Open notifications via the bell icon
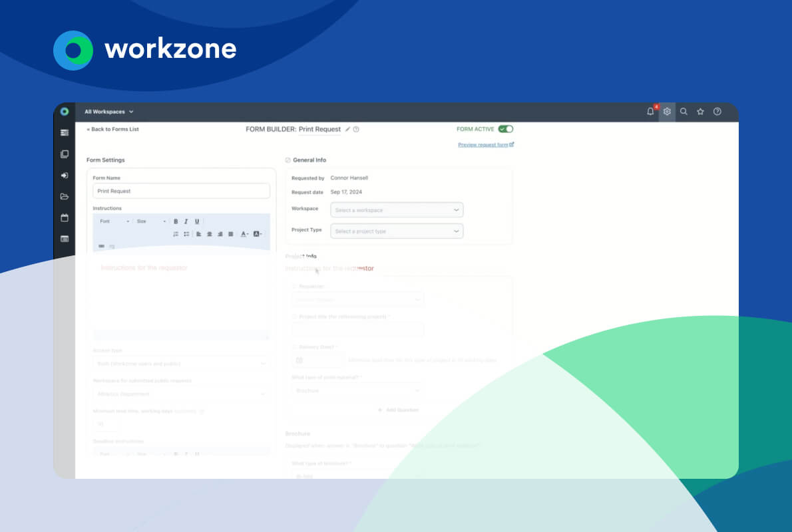The height and width of the screenshot is (532, 792). (650, 112)
